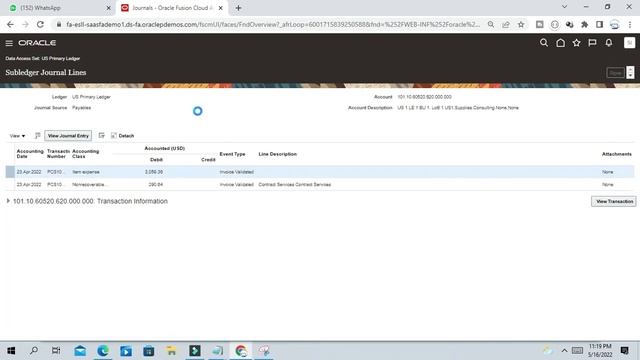
Task: Click the 2,059.36 debit amount cell
Action: click(153, 172)
